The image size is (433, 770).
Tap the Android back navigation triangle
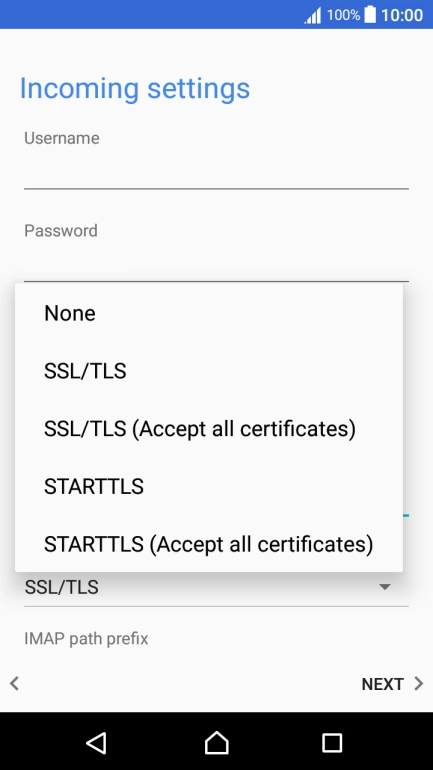[x=96, y=742]
